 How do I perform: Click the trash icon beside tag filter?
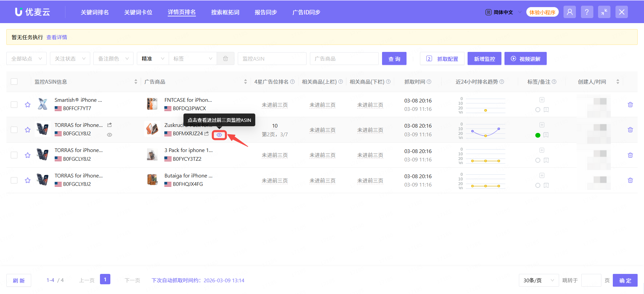225,59
